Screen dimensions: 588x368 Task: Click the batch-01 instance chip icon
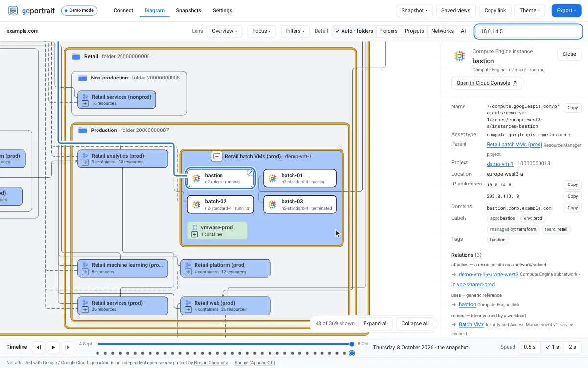272,178
